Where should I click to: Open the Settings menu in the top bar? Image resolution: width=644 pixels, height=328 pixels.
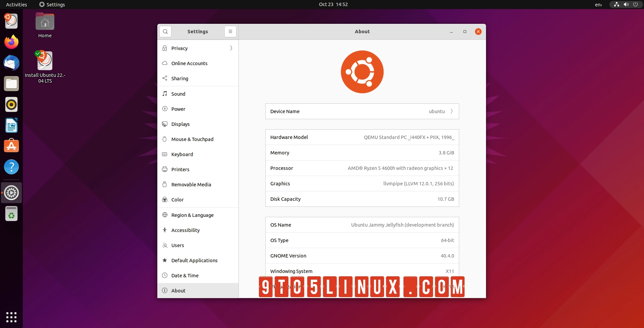pos(52,4)
